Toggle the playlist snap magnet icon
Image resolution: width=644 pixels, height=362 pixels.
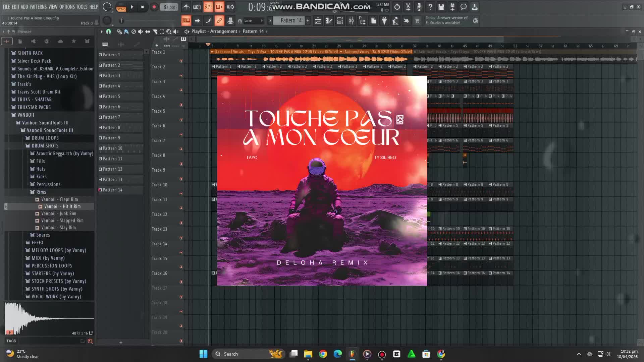[x=108, y=32]
